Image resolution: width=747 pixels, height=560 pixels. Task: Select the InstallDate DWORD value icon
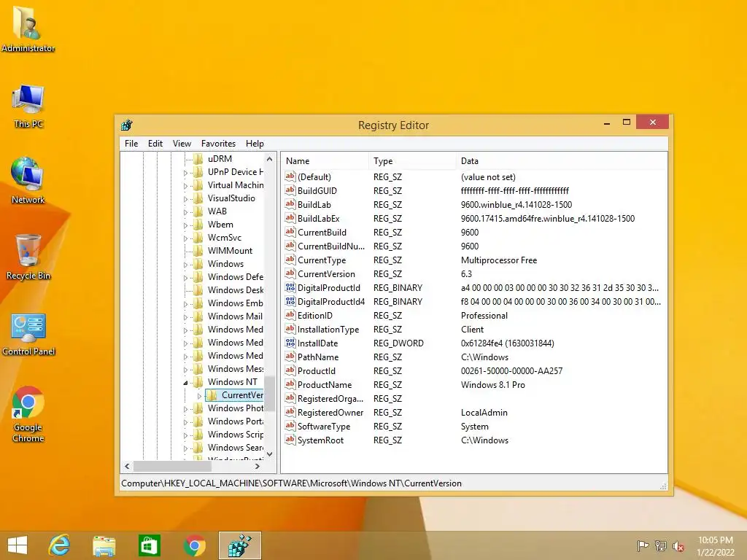point(290,343)
